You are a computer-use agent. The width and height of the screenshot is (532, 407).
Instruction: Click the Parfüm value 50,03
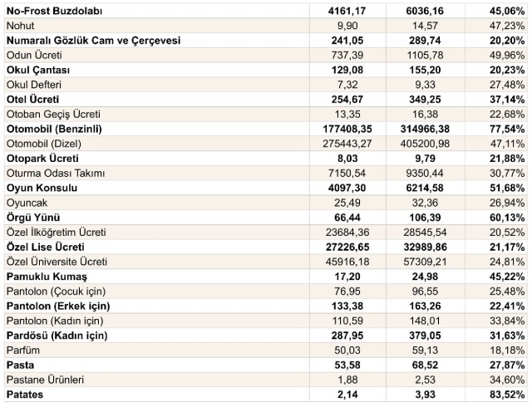pos(347,351)
